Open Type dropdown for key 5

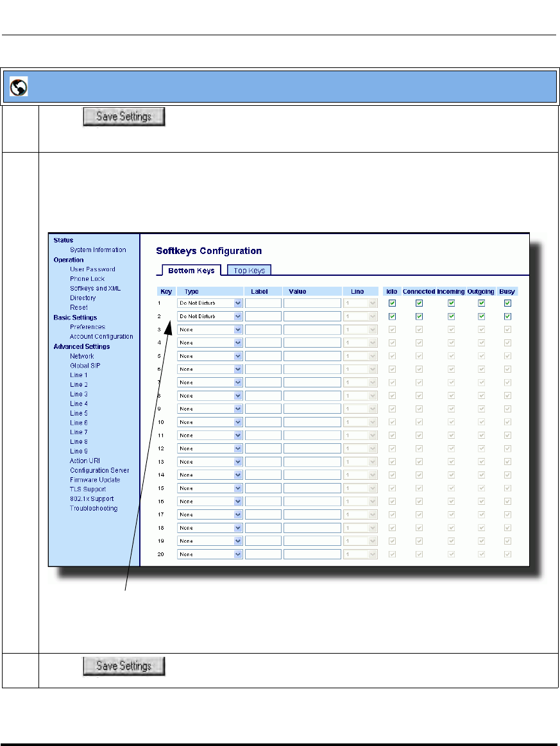210,356
